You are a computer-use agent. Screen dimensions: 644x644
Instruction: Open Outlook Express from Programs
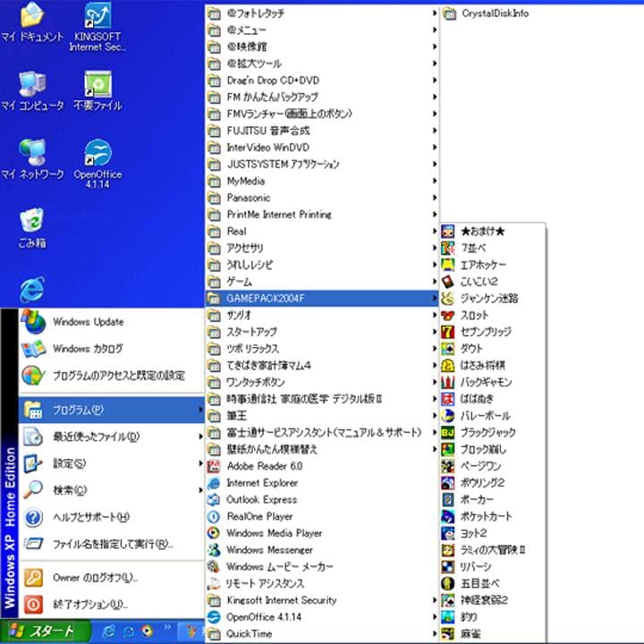(x=322, y=499)
